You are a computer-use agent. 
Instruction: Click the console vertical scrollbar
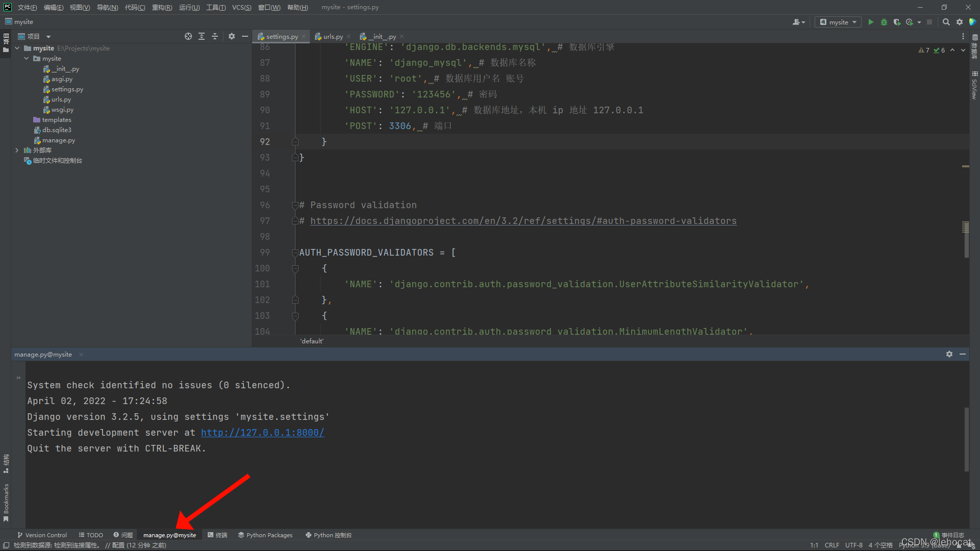pyautogui.click(x=966, y=439)
